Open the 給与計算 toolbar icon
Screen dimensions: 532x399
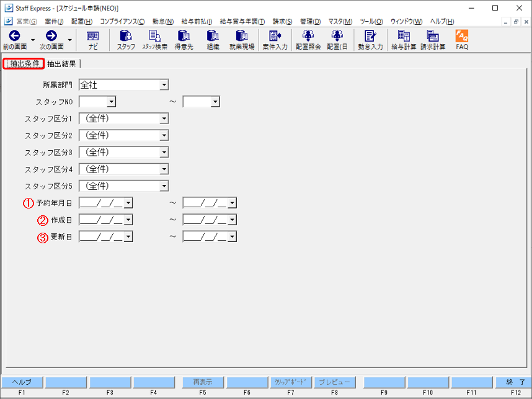(404, 35)
